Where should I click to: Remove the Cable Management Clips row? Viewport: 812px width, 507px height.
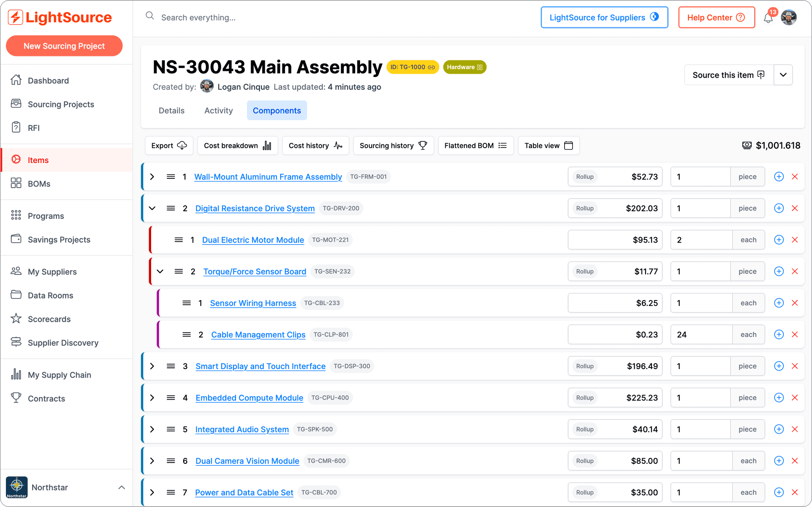click(x=795, y=335)
